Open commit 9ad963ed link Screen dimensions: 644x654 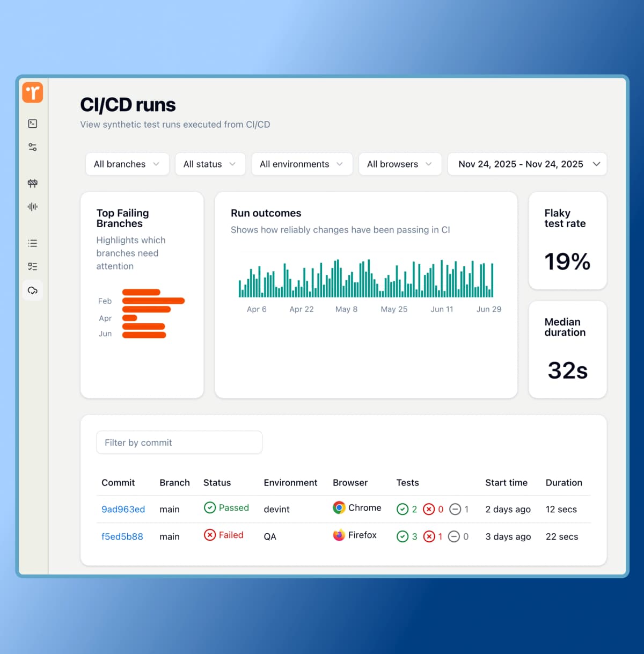[123, 510]
